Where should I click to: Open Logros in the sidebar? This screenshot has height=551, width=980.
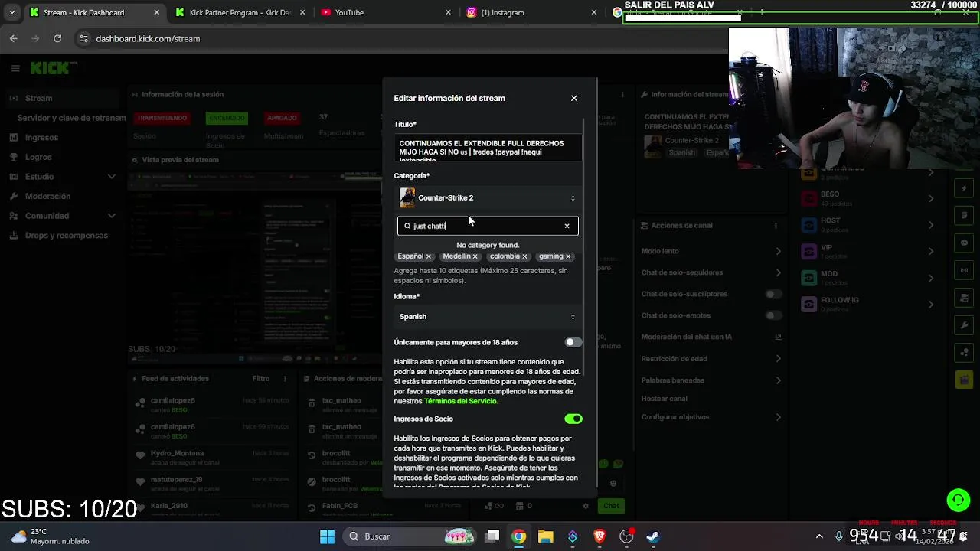(38, 157)
